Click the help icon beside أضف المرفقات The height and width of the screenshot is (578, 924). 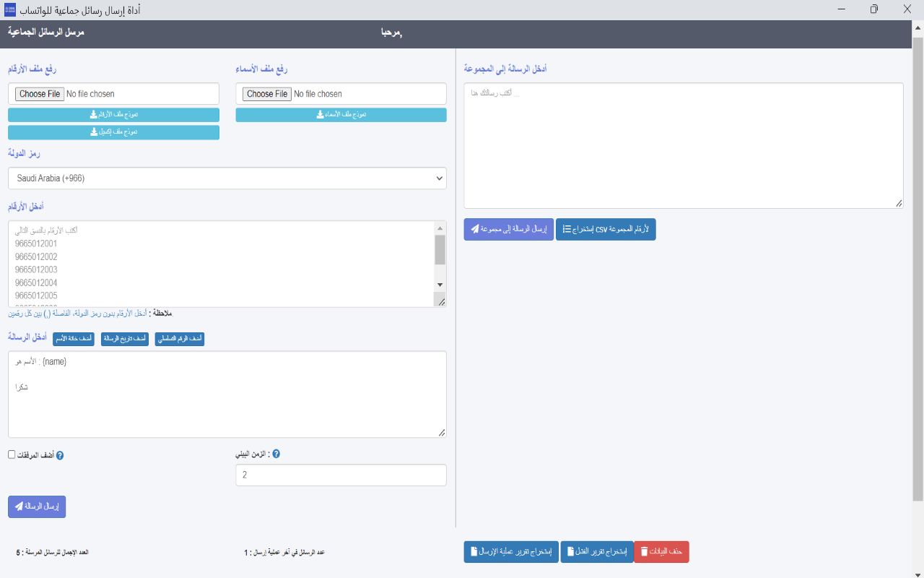click(60, 455)
